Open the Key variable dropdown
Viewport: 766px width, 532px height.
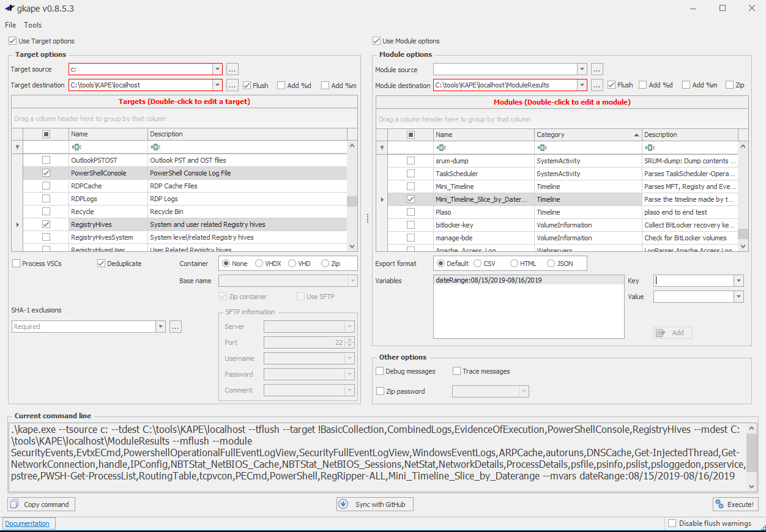(738, 281)
